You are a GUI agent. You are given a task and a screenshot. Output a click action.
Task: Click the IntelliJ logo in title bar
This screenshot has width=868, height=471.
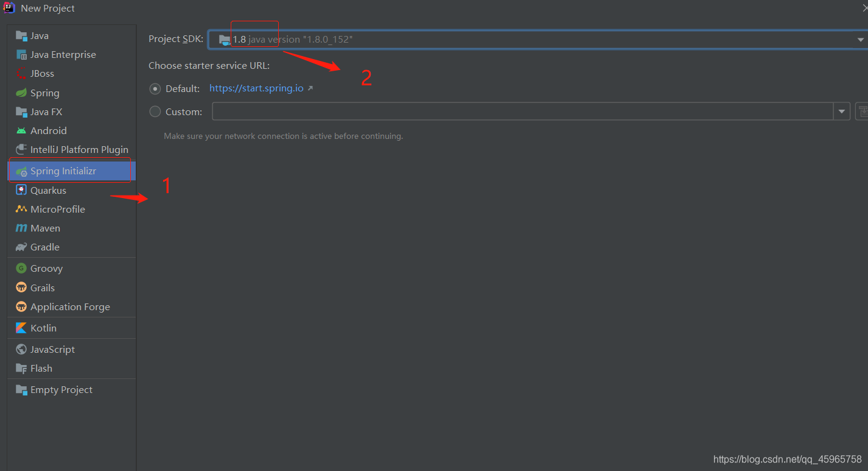click(9, 8)
